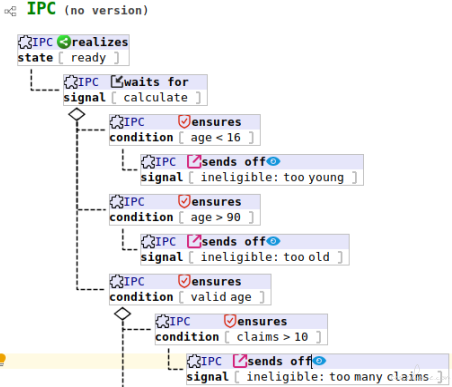Click blue IPC reference in realizes node
This screenshot has width=452, height=387.
click(x=43, y=42)
